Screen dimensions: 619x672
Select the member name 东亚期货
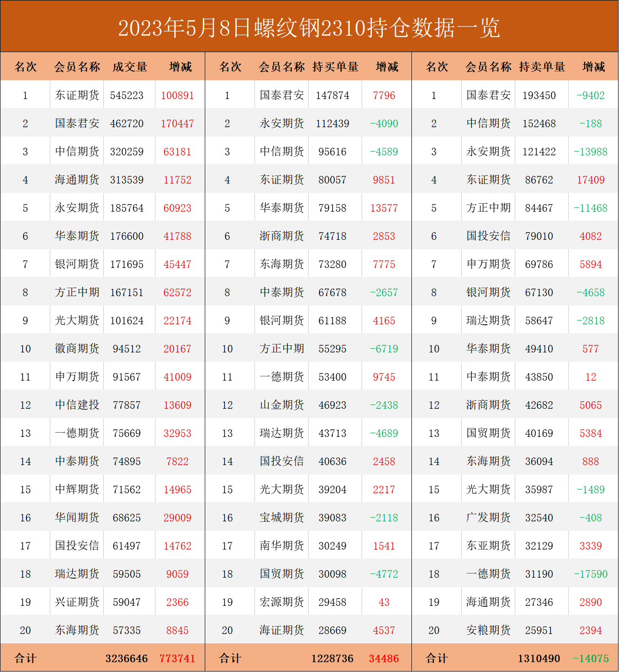[x=488, y=546]
